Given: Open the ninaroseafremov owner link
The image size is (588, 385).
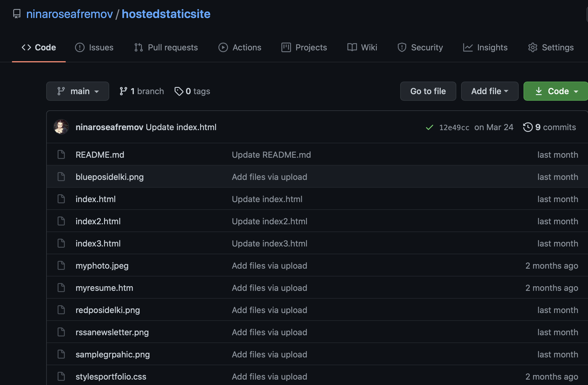Looking at the screenshot, I should pos(70,14).
